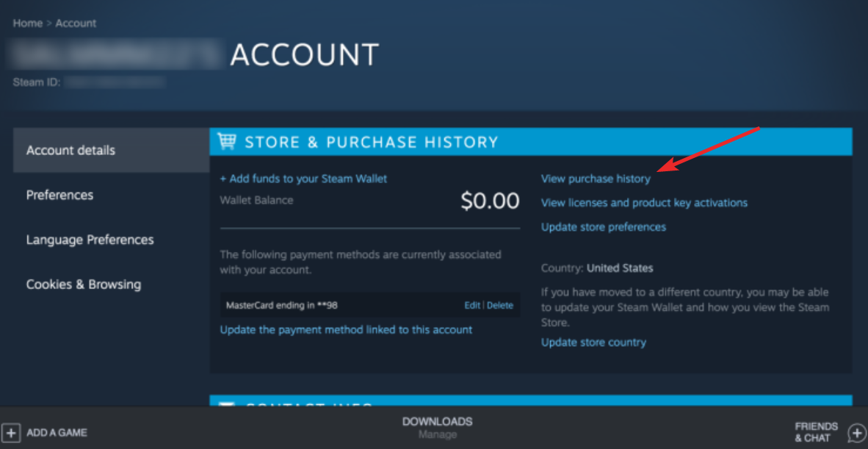Delete the MasterCard payment method
The height and width of the screenshot is (449, 868).
(500, 306)
